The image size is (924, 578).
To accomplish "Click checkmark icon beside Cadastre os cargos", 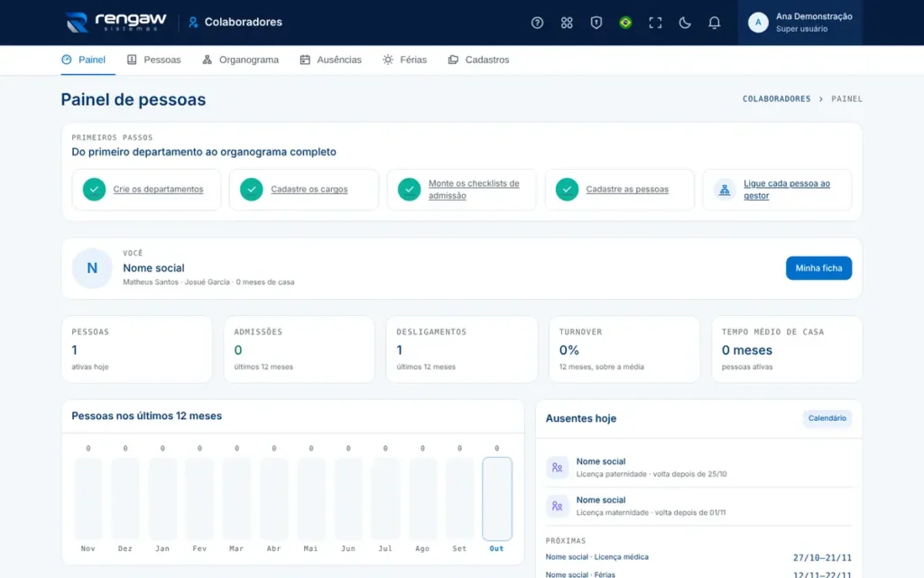I will point(251,190).
